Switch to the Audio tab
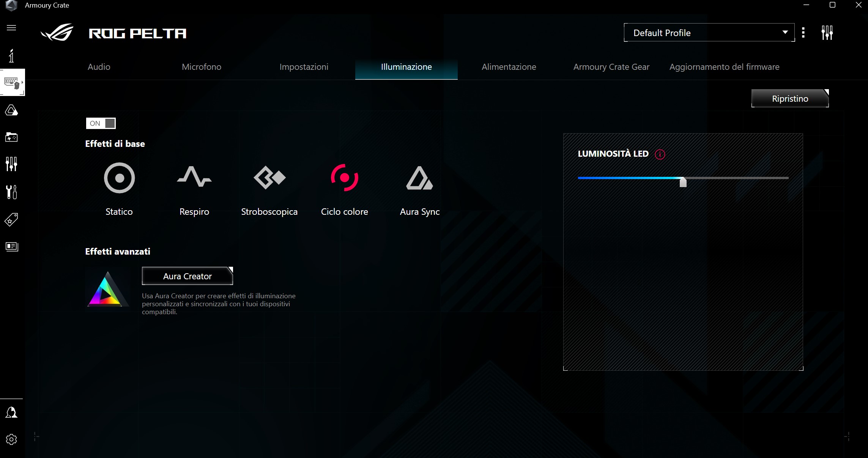The image size is (868, 458). click(99, 67)
